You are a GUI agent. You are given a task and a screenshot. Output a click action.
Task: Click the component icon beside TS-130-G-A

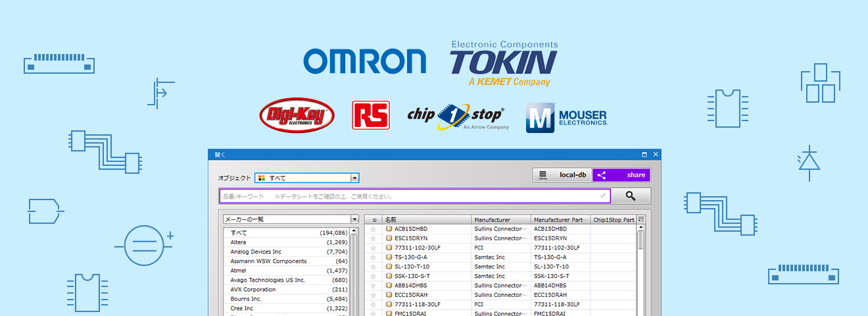(x=389, y=257)
